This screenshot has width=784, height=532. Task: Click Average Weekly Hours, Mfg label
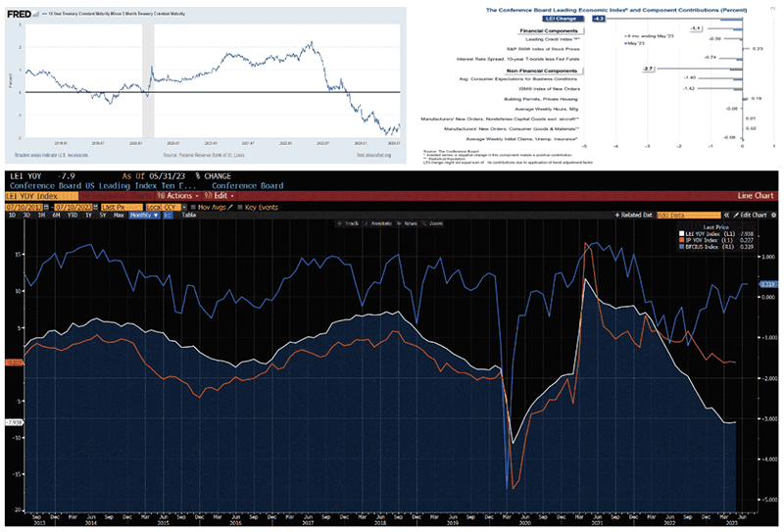[x=546, y=109]
